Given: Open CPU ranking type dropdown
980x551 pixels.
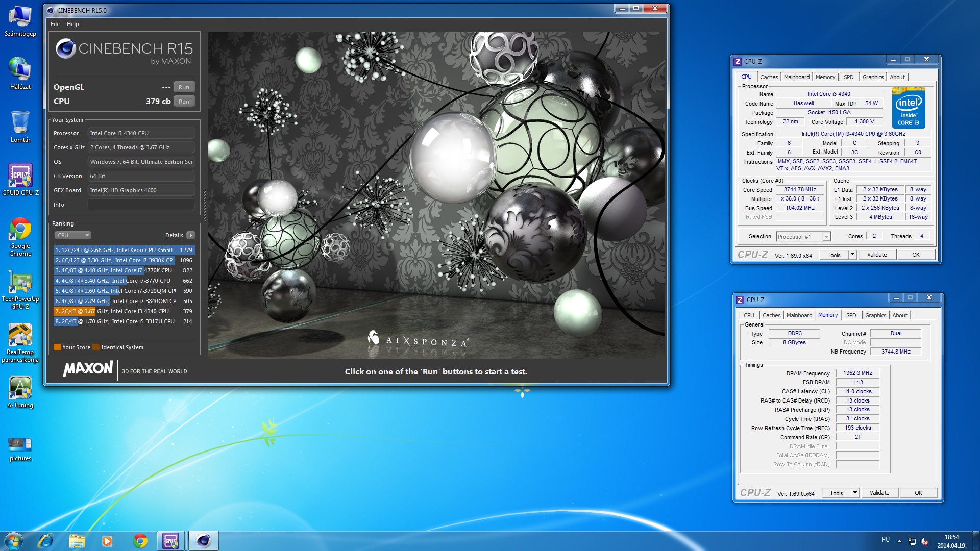Looking at the screenshot, I should (x=73, y=235).
